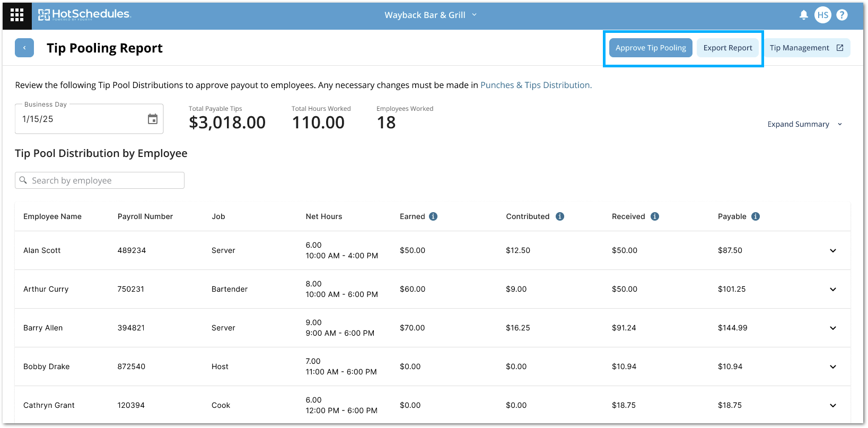Screen dimensions: 868x428
Task: Open the Business Day calendar picker
Action: tap(153, 119)
